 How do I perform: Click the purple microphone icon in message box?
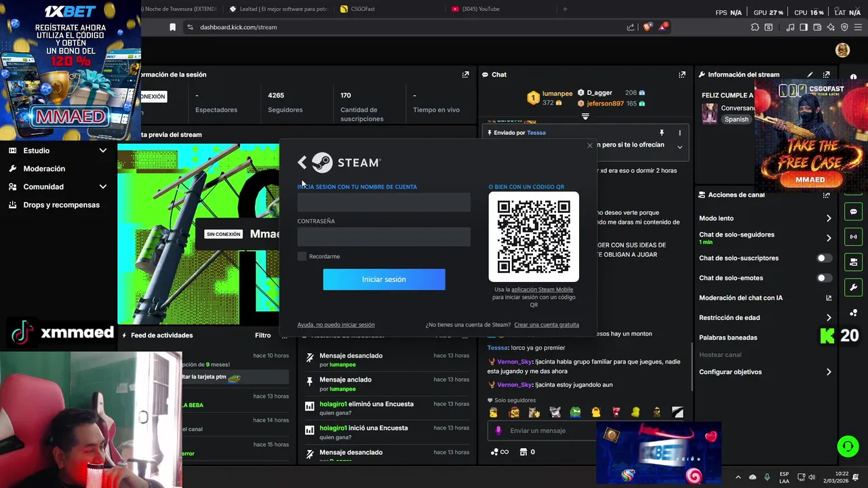[x=498, y=430]
